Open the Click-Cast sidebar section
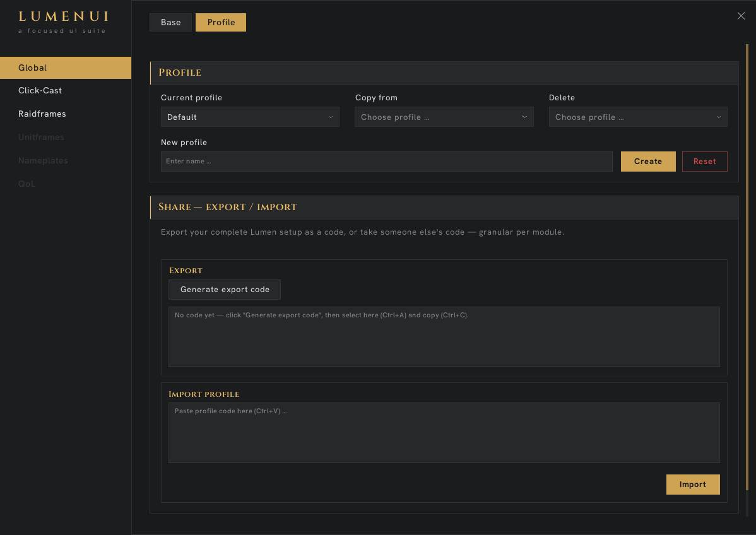Viewport: 756px width, 535px height. pyautogui.click(x=66, y=91)
